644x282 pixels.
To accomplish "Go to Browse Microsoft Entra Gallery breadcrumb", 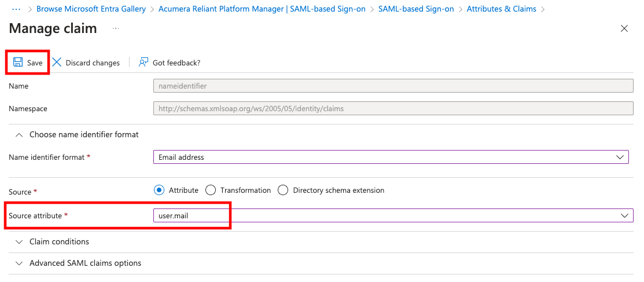I will [x=91, y=9].
